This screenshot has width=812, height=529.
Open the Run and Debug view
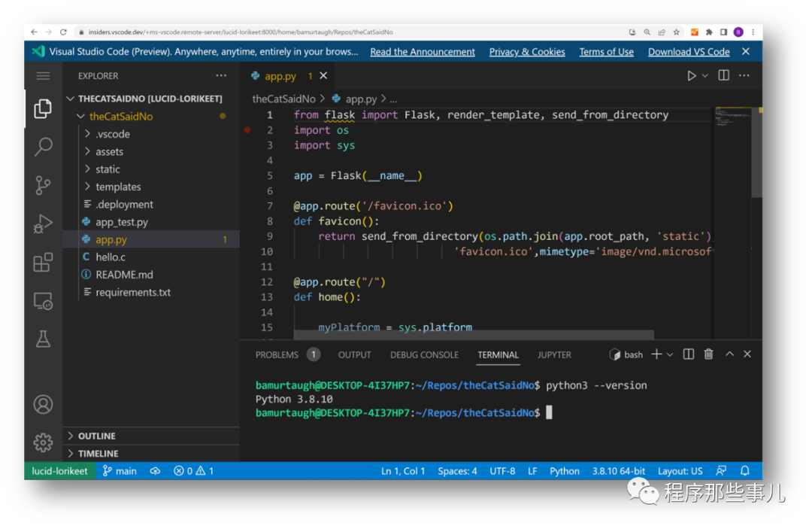click(43, 223)
